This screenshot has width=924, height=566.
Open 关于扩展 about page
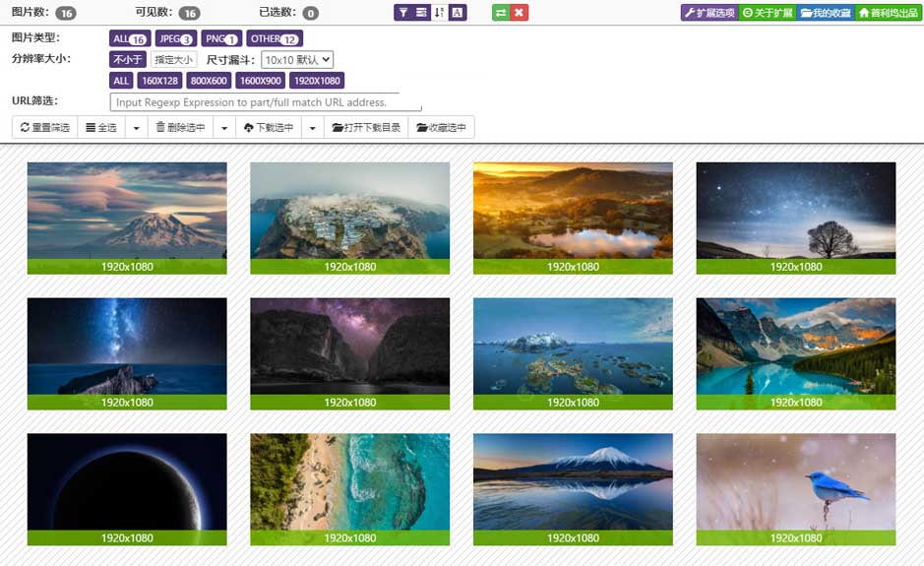tap(768, 13)
